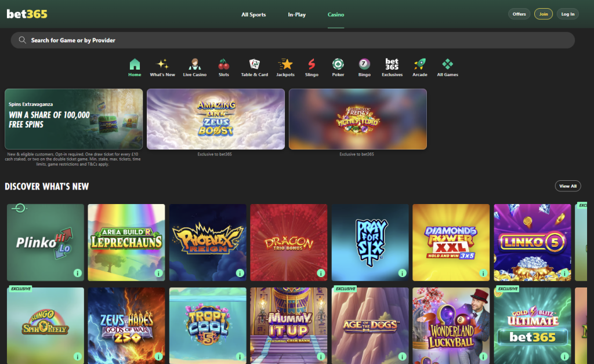Click the search magnifier icon
This screenshot has height=364, width=594.
[23, 40]
